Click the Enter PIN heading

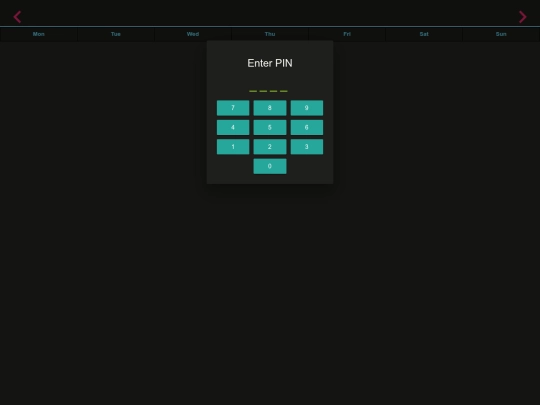click(270, 63)
